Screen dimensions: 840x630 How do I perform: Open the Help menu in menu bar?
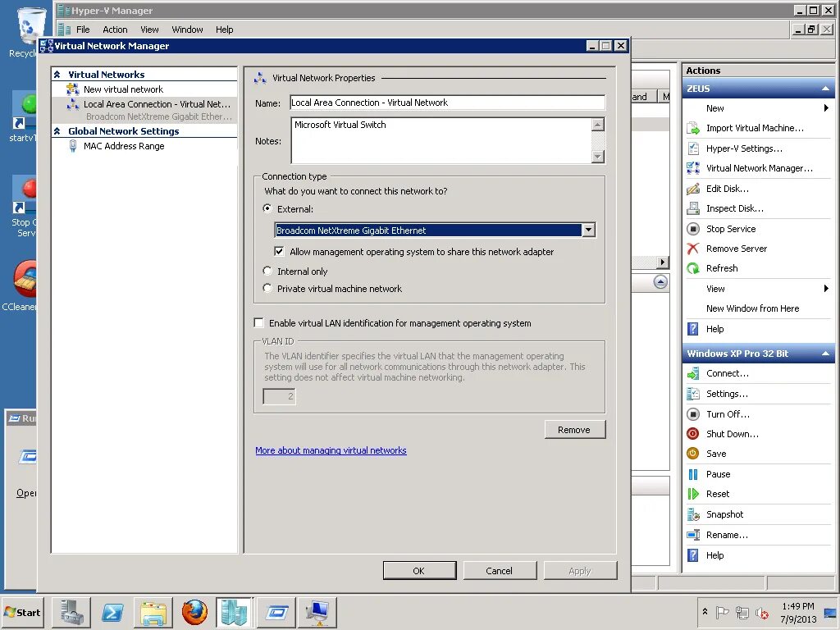pos(225,30)
